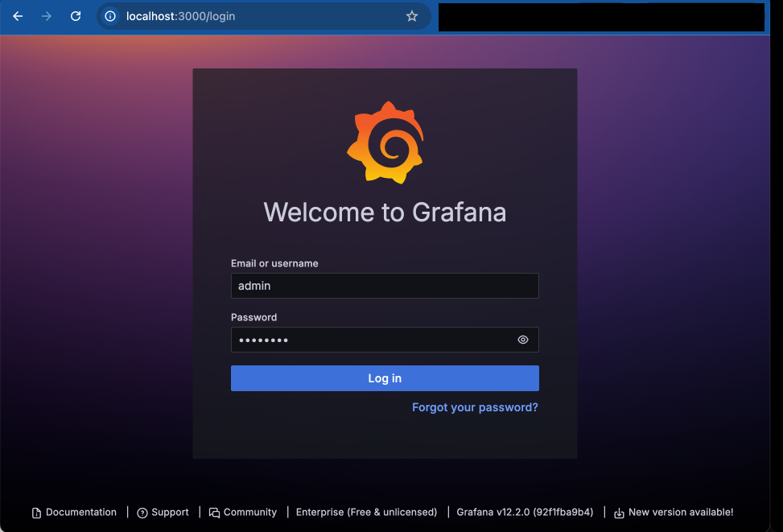The height and width of the screenshot is (532, 783).
Task: Click the site information icon in address bar
Action: 111,15
